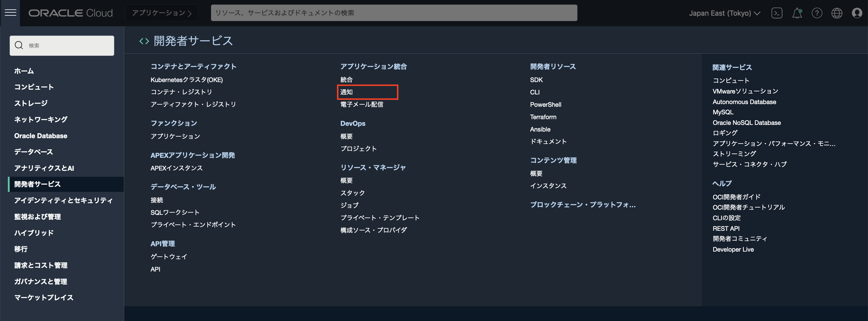Open 監視および管理 from the sidebar
The image size is (868, 321).
pos(37,217)
